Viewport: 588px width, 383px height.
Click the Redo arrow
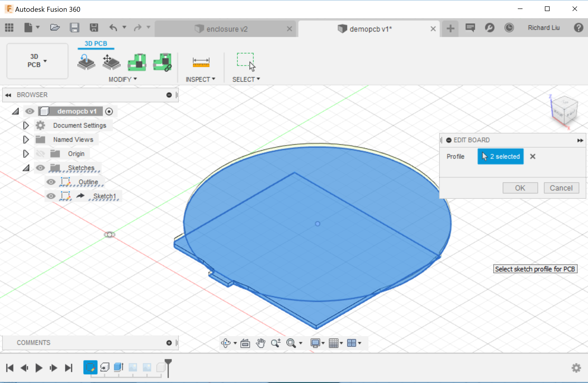138,28
